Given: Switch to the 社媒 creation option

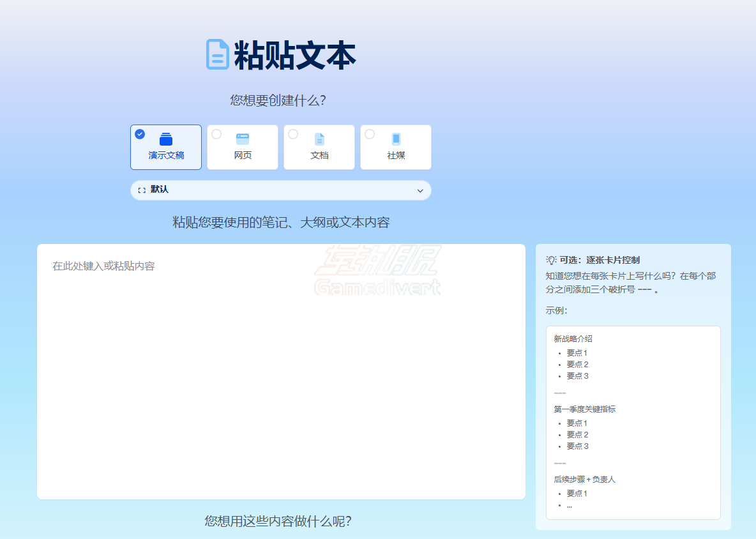Looking at the screenshot, I should [395, 147].
